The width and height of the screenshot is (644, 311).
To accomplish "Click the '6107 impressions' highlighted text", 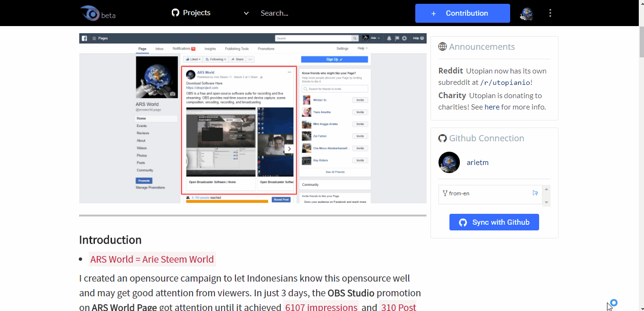I will [321, 307].
